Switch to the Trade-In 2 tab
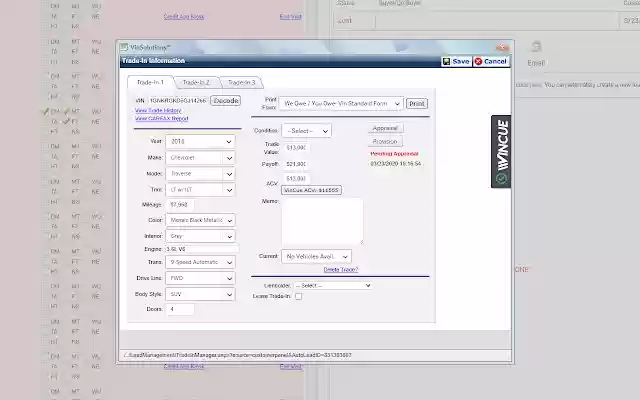This screenshot has height=400, width=640. click(x=196, y=82)
